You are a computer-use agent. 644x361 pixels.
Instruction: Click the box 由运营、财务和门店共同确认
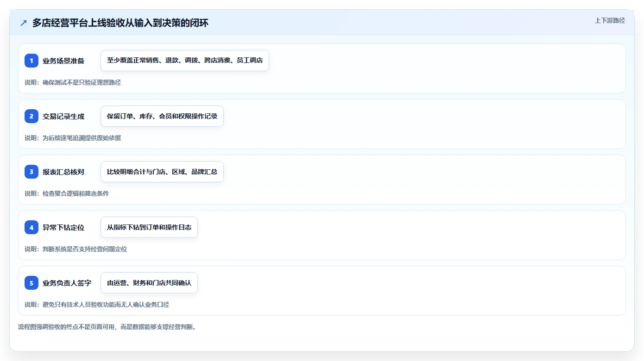coord(149,283)
